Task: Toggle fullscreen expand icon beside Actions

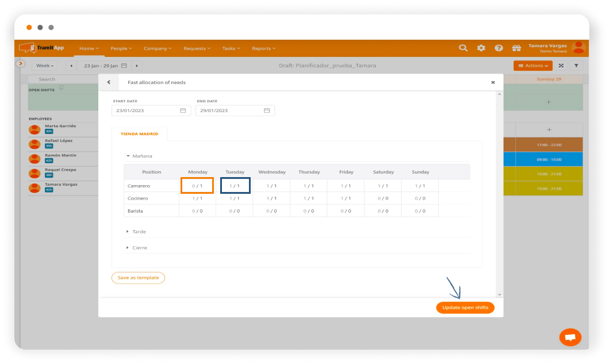Action: tap(561, 66)
